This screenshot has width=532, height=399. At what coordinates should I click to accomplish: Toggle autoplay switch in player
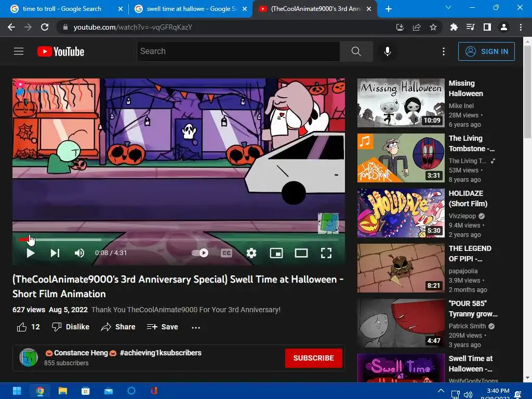point(200,253)
